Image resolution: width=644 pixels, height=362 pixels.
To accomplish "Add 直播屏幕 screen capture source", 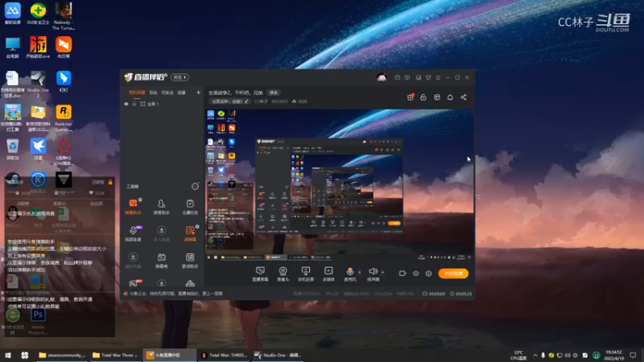I will tap(260, 274).
